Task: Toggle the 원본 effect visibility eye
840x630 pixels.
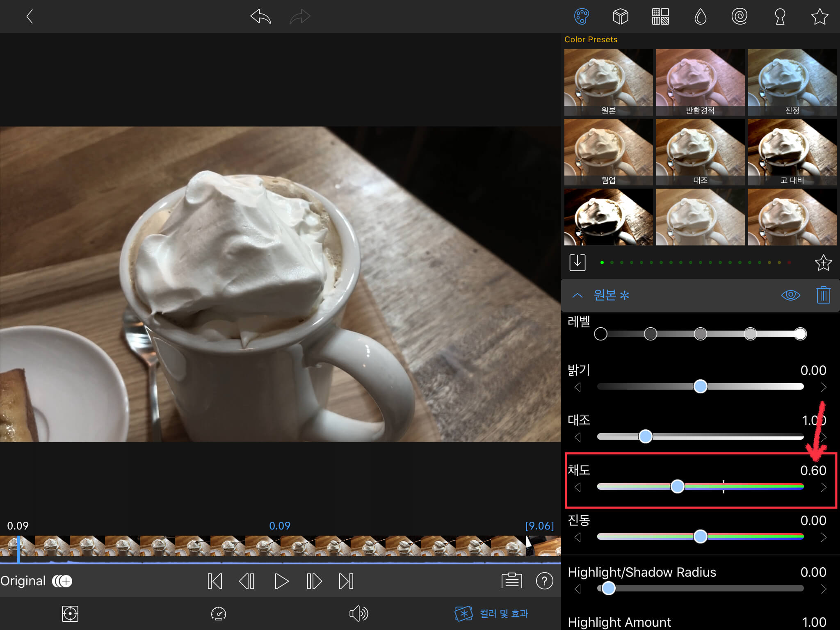Action: 790,295
